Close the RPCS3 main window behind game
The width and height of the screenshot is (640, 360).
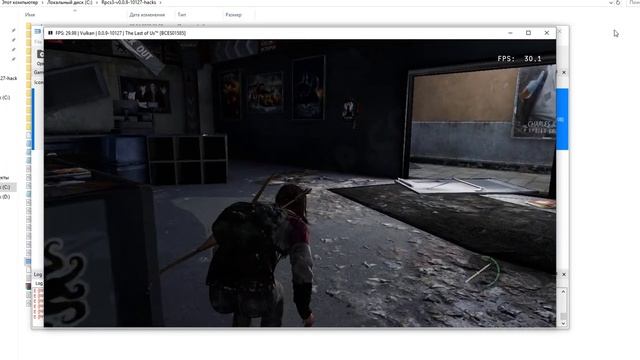tap(560, 31)
